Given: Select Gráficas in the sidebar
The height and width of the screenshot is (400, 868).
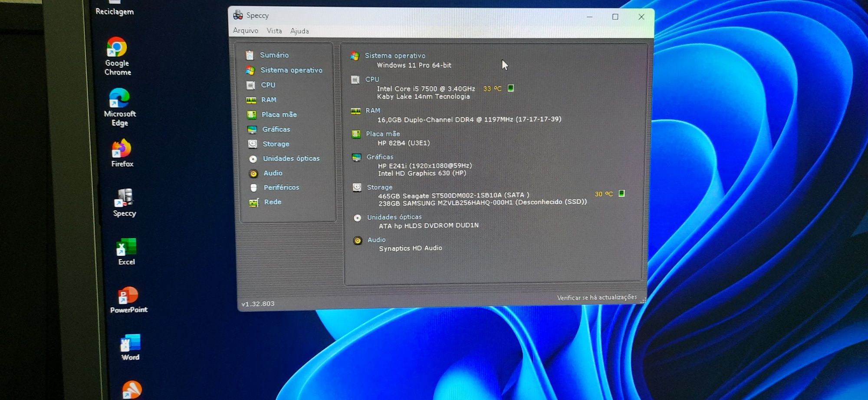Looking at the screenshot, I should coord(276,129).
